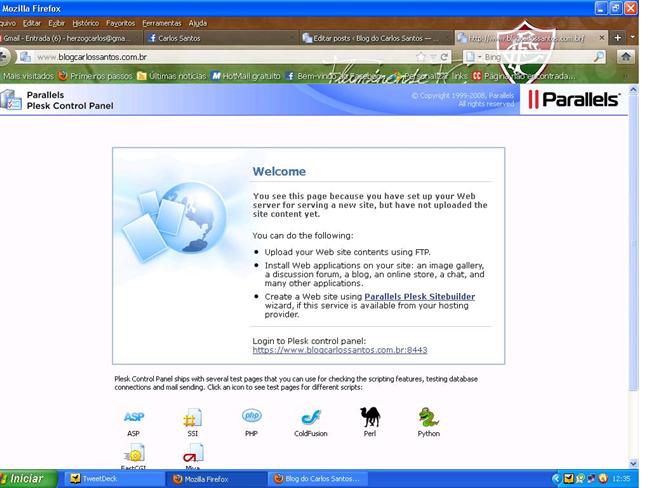Open the Página não encontrada bookmark
Viewport: 650px width, 488px height.
tap(524, 76)
